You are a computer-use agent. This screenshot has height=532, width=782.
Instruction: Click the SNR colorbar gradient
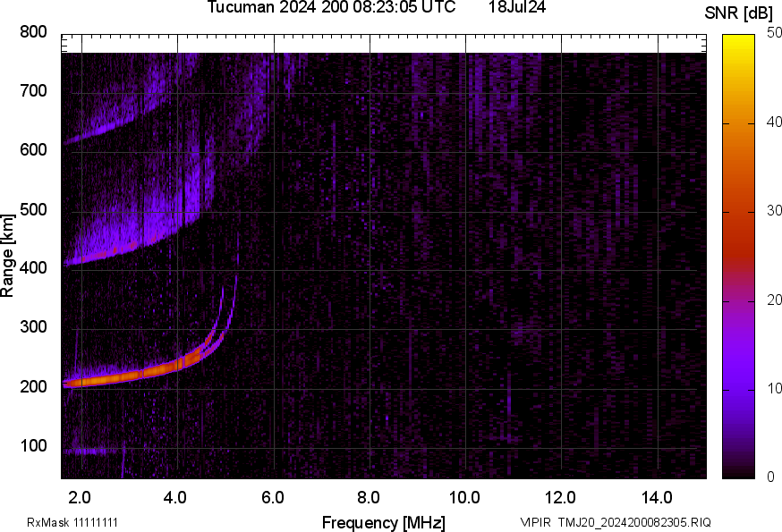[x=738, y=257]
